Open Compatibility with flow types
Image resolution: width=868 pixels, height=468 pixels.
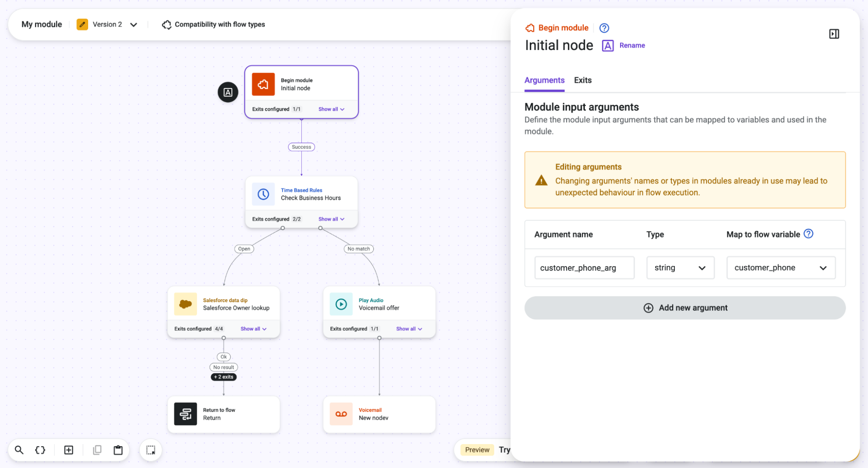click(213, 24)
